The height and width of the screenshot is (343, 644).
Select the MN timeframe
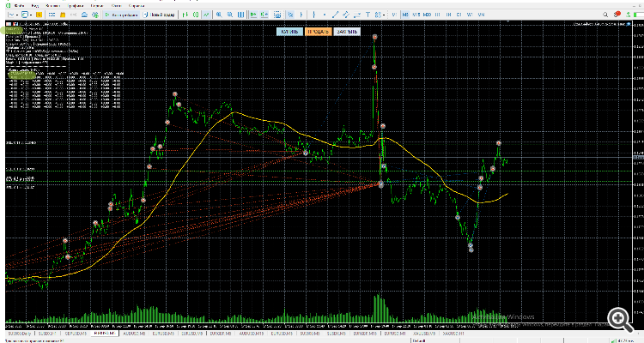[x=481, y=15]
